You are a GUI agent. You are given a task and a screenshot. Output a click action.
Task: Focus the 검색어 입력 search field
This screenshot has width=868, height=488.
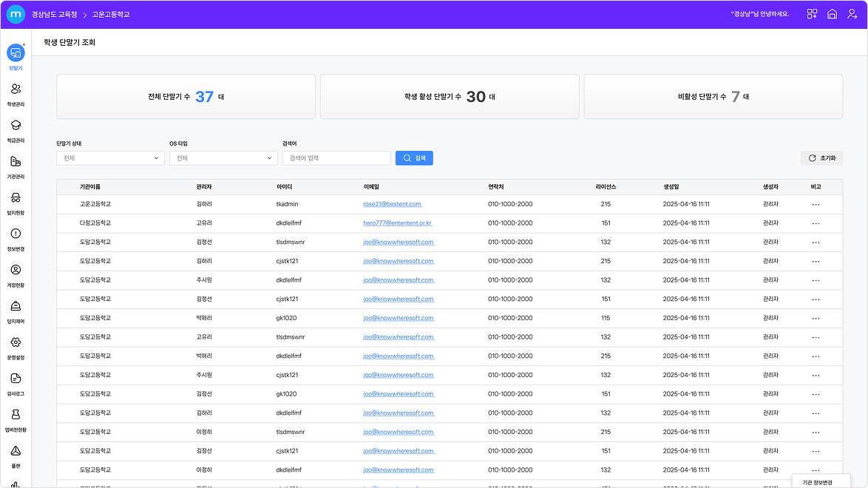coord(336,158)
